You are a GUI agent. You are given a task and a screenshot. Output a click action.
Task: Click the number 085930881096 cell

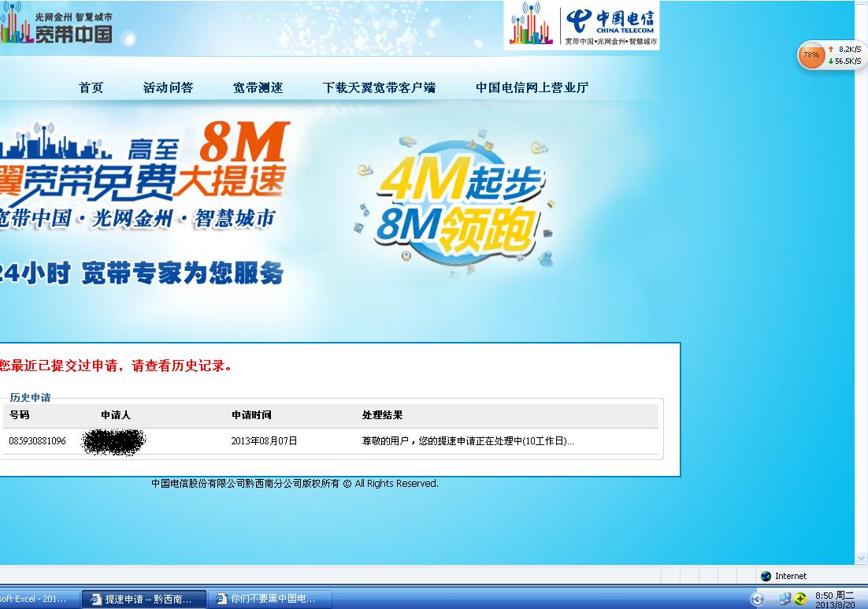click(x=37, y=441)
